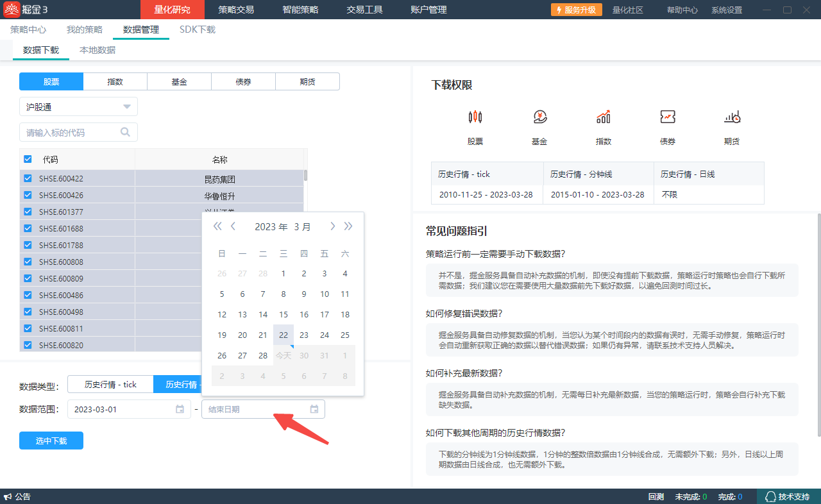
Task: Select the 指数 category tab
Action: (115, 81)
